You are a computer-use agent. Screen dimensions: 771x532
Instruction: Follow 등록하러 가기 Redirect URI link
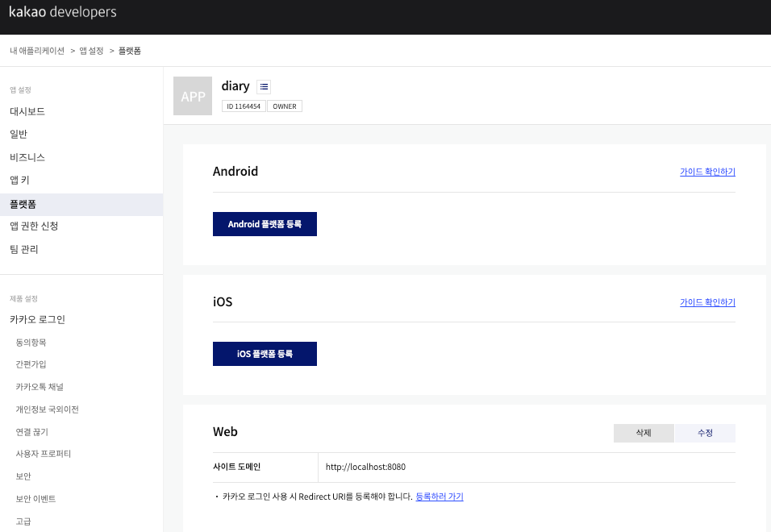(440, 497)
